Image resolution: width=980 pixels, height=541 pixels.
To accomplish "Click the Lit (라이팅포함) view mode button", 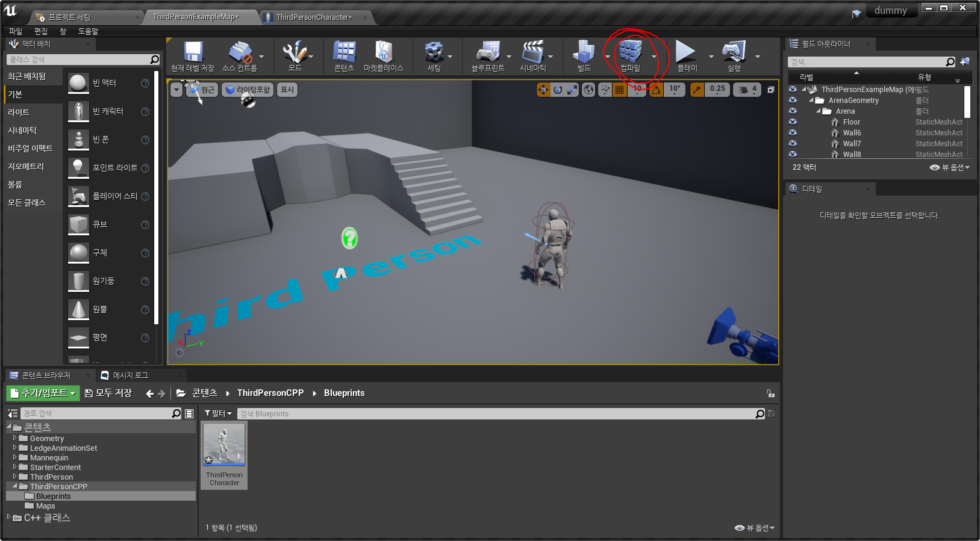I will point(248,90).
